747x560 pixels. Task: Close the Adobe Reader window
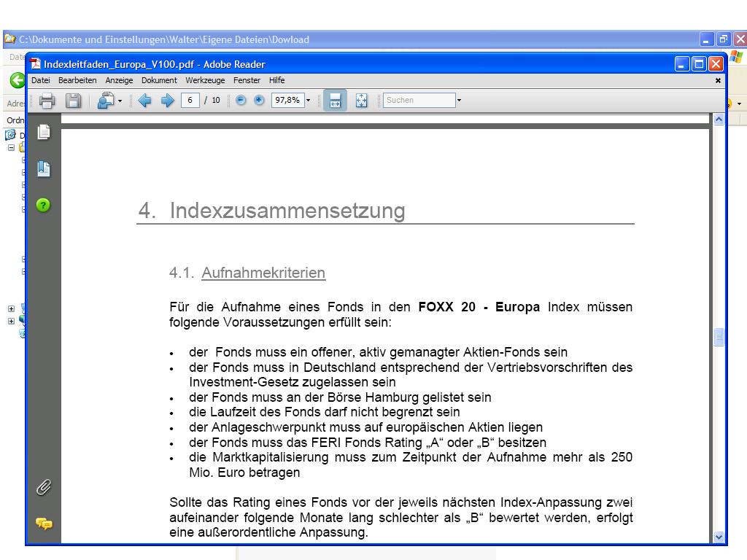pos(716,64)
